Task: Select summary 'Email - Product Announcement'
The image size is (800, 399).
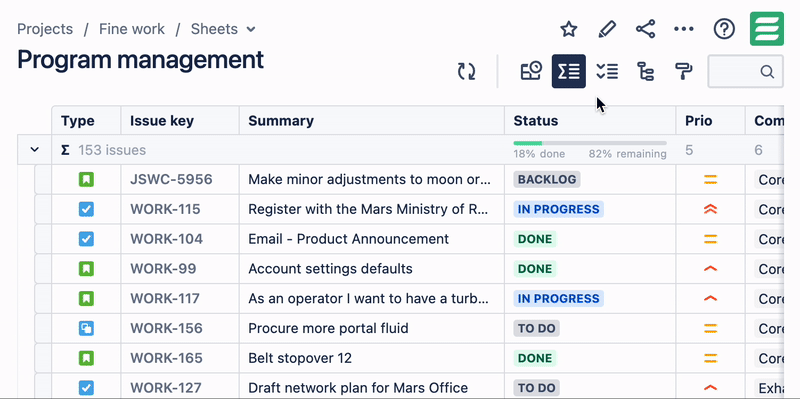Action: click(348, 239)
